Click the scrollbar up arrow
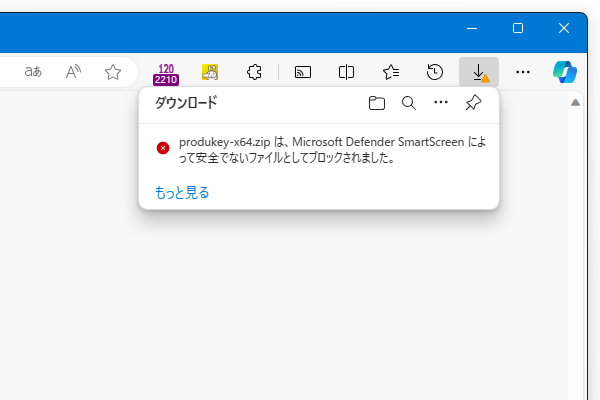Screen dimensions: 600x400 coord(575,103)
